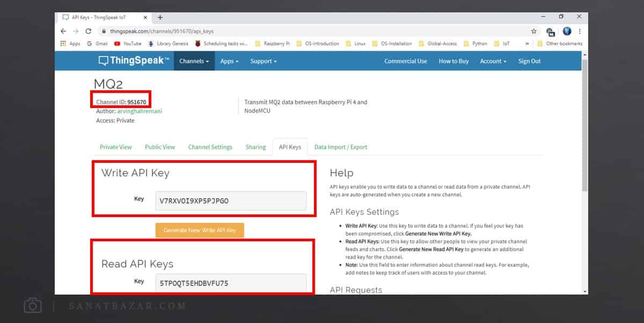
Task: Click the Write API Key field
Action: click(231, 200)
